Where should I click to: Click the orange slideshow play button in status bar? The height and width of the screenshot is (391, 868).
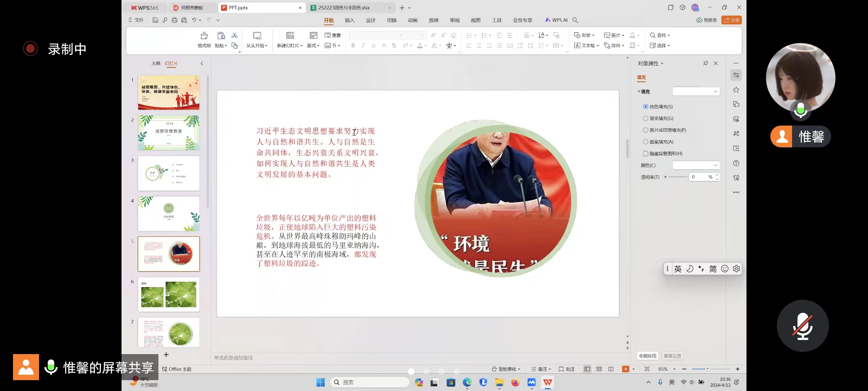pos(625,369)
